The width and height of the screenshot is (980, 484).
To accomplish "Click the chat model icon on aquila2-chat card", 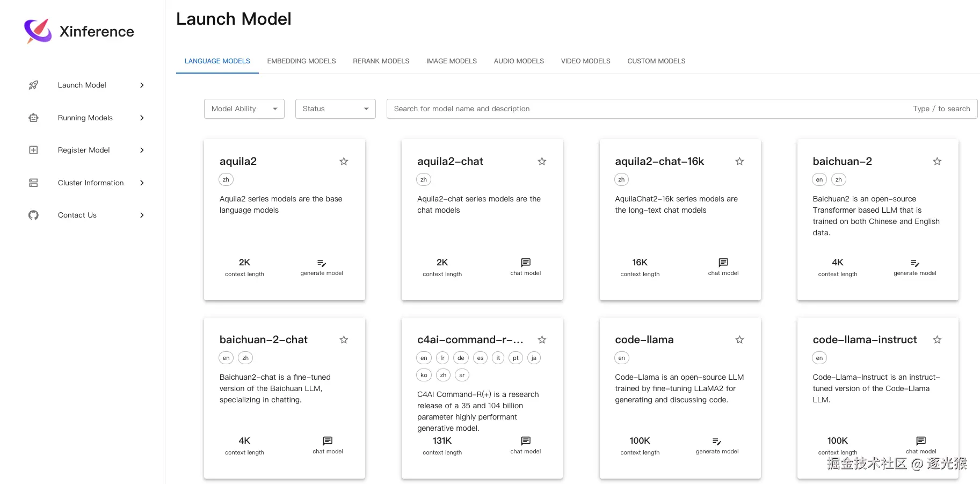I will 526,262.
